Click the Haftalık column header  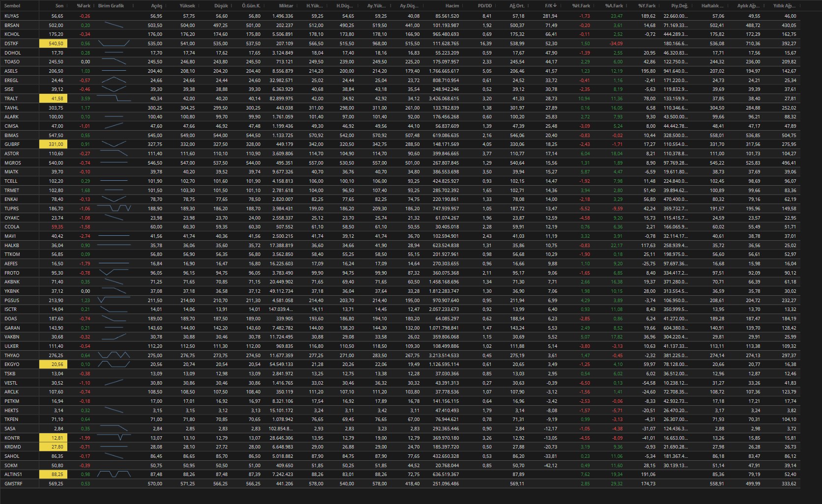point(712,6)
